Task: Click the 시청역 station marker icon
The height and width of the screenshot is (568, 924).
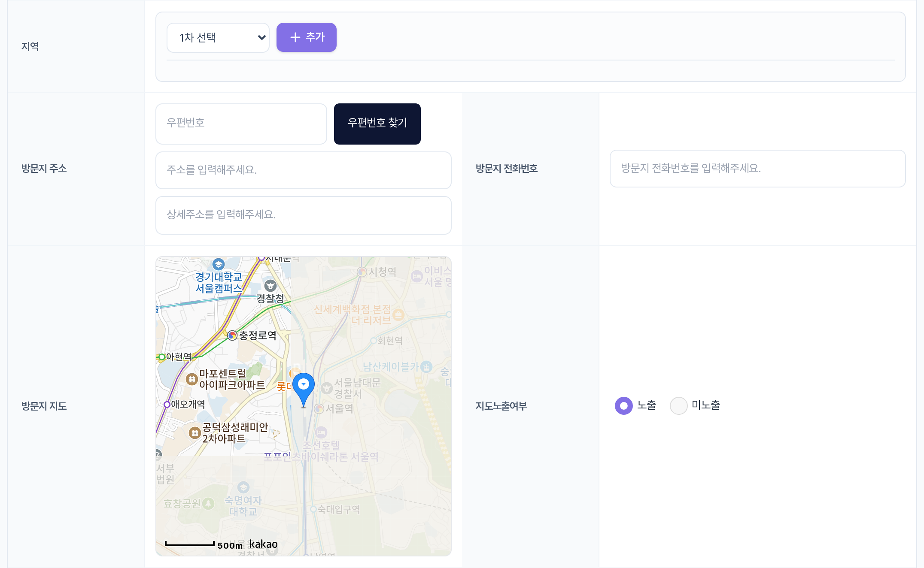Action: [362, 272]
